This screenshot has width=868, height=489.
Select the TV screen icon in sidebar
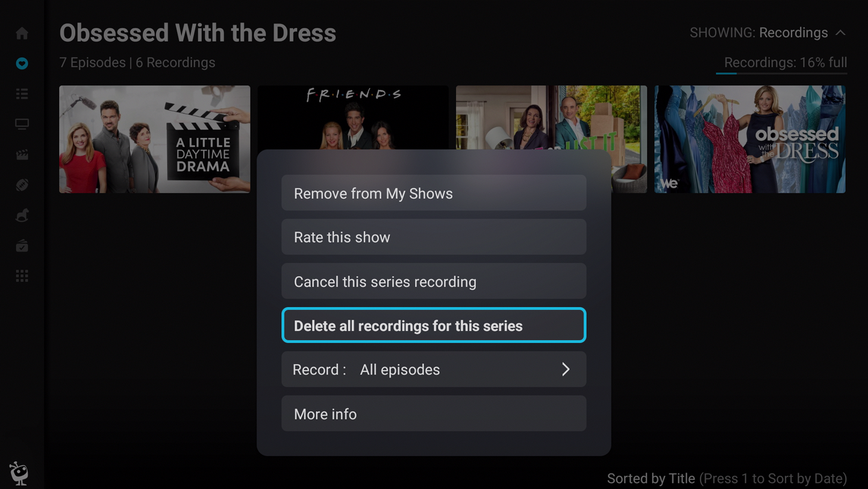[22, 124]
